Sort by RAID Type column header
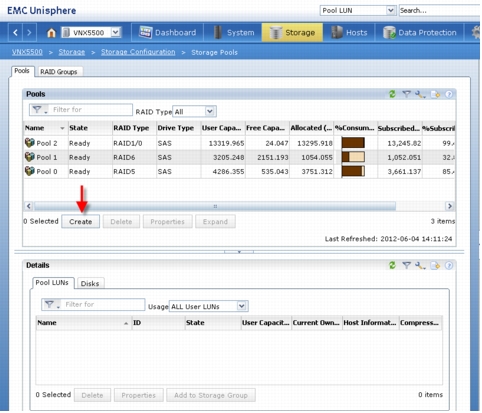482x413 pixels. [x=134, y=128]
